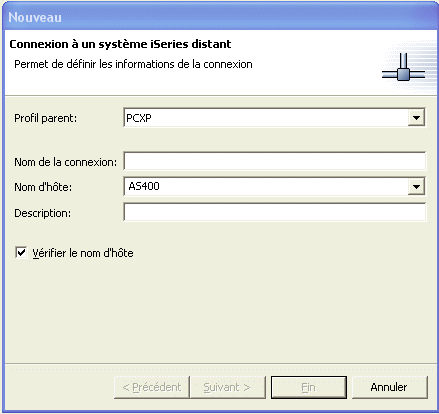This screenshot has width=439, height=414.
Task: Click the Vérifier le nom d'hôte label text
Action: coord(83,253)
